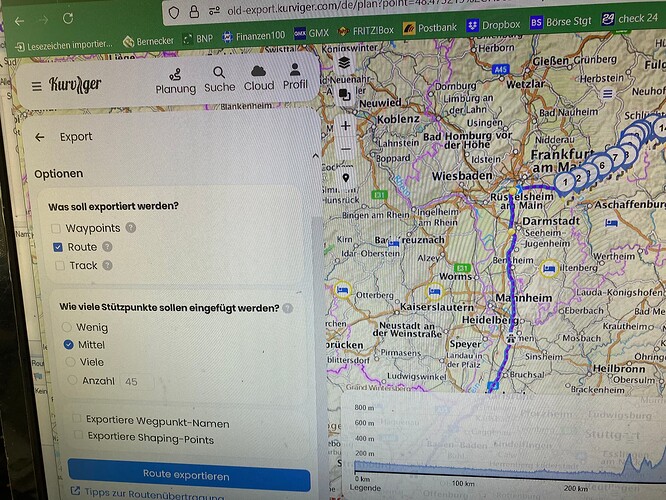Select the Viele radio option

[71, 362]
